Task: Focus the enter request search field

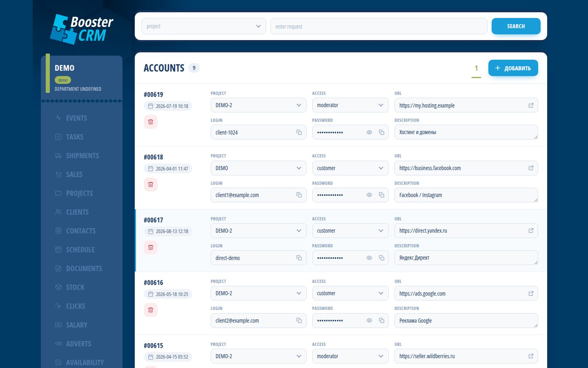Action: point(379,26)
